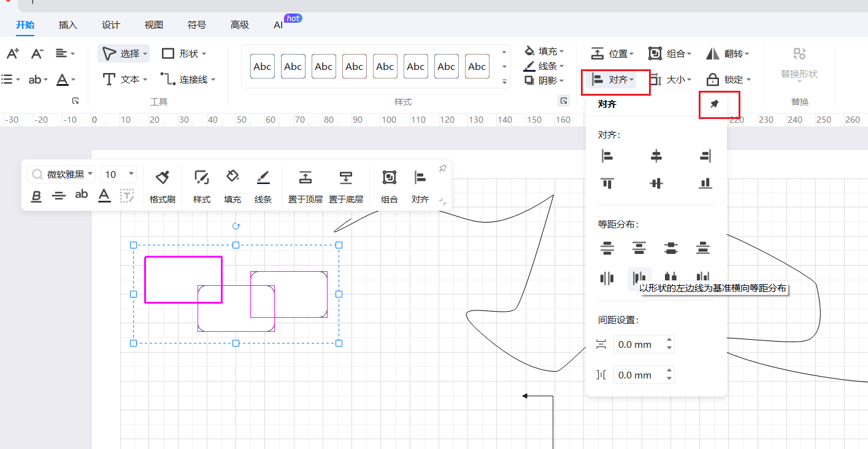
Task: Open the 微软雅黑 font dropdown
Action: point(61,174)
